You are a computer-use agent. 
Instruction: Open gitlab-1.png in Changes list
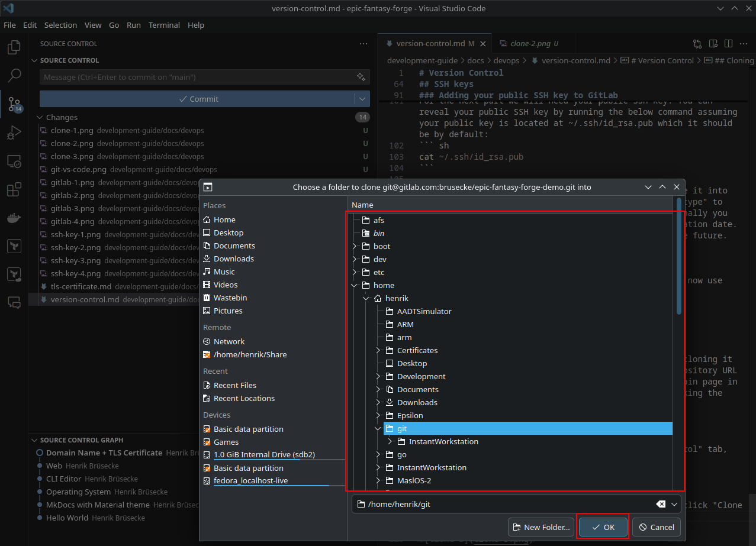click(72, 182)
